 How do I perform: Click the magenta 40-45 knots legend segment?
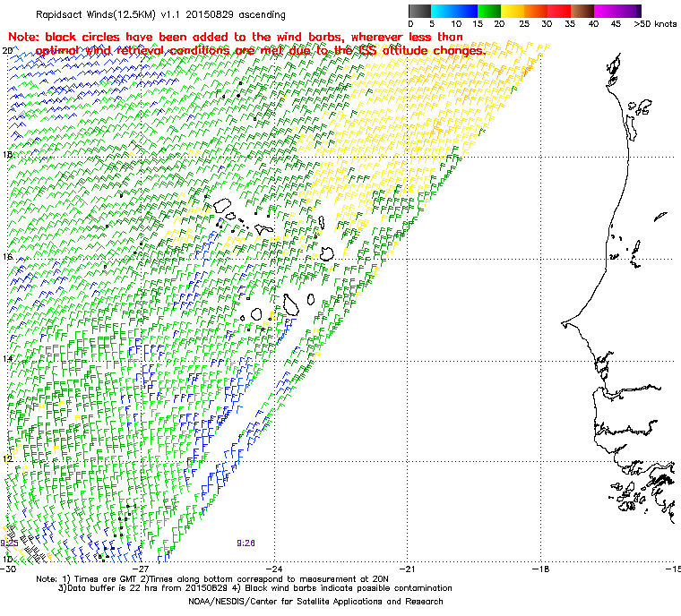pyautogui.click(x=606, y=11)
